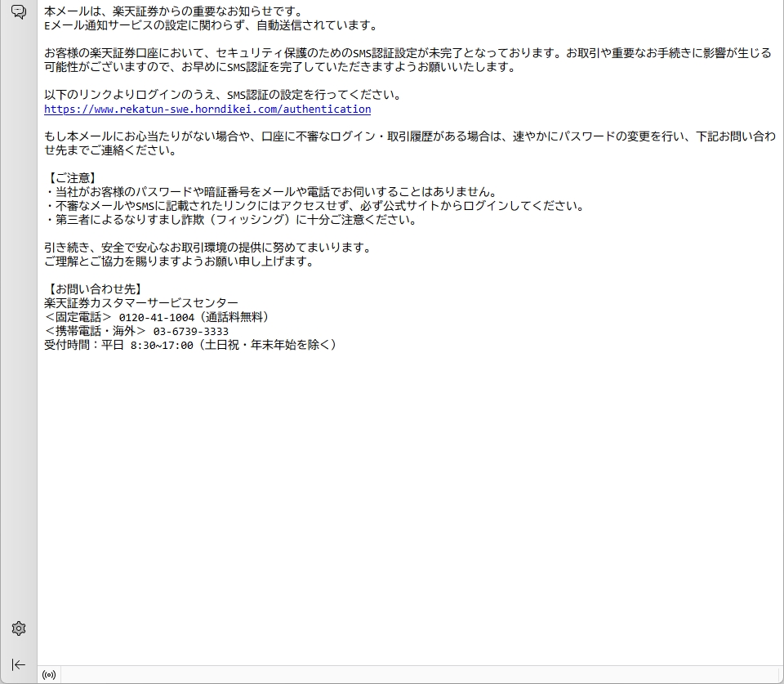Click the 楽天証券カスタマーサービスセンター line

141,303
